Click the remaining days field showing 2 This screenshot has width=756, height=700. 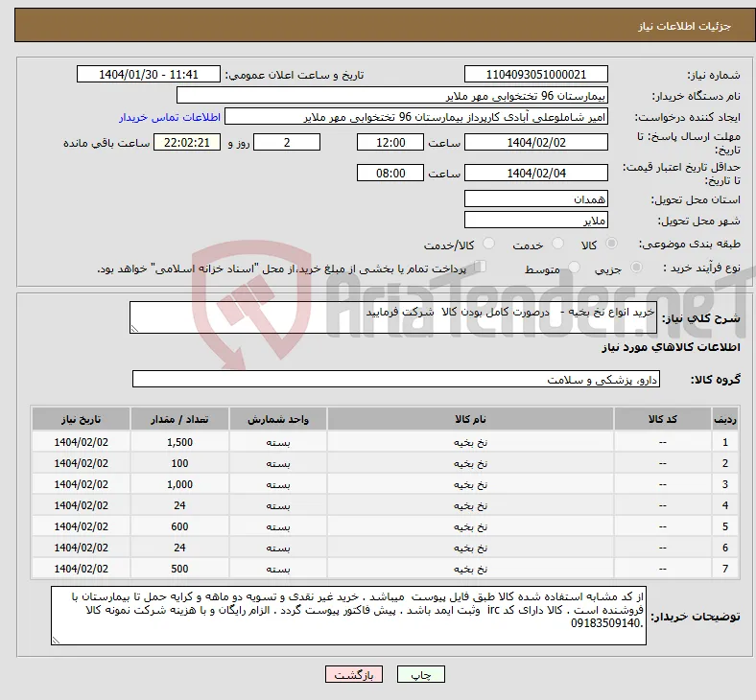click(287, 143)
